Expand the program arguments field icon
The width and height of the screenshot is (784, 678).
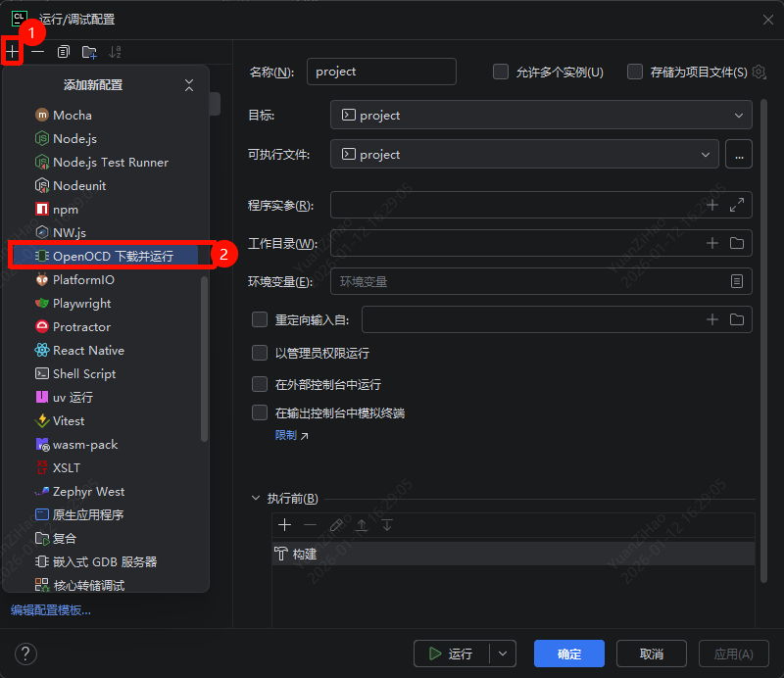point(737,205)
